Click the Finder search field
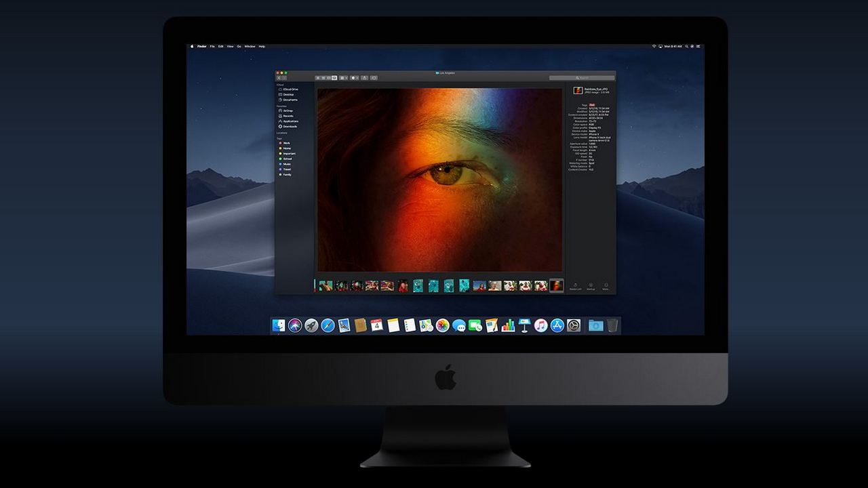The width and height of the screenshot is (868, 488). [582, 78]
